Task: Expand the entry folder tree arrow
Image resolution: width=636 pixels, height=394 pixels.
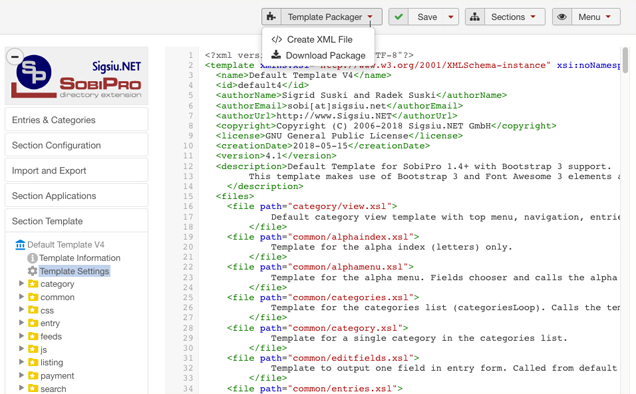Action: point(21,323)
